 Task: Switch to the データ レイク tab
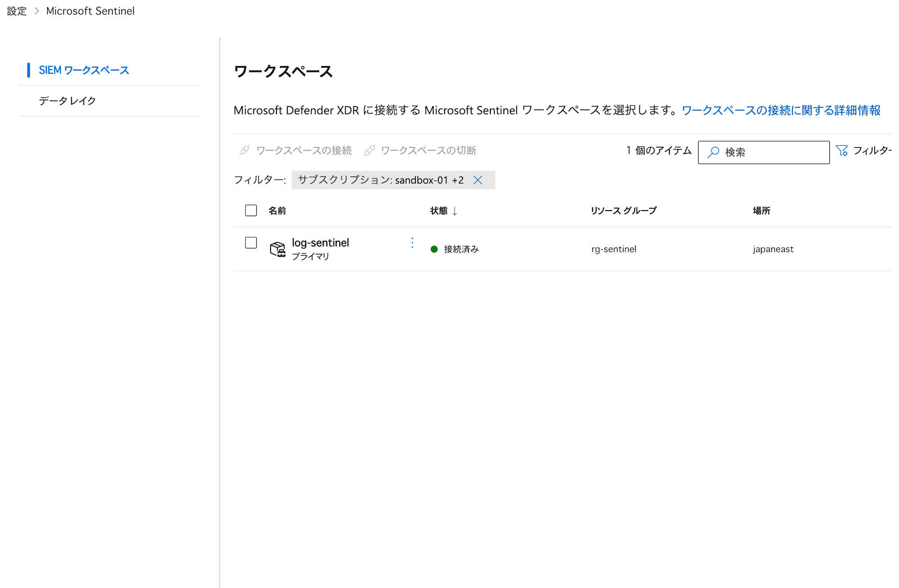(x=67, y=101)
